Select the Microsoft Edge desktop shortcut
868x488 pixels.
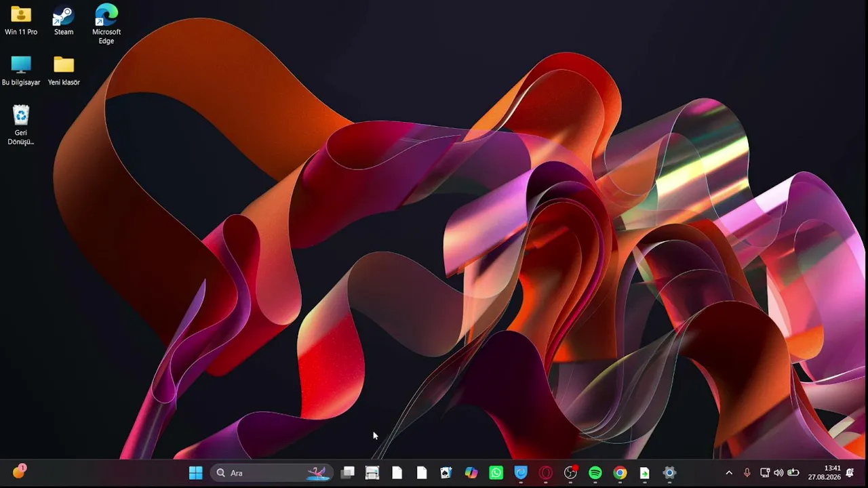tap(106, 24)
